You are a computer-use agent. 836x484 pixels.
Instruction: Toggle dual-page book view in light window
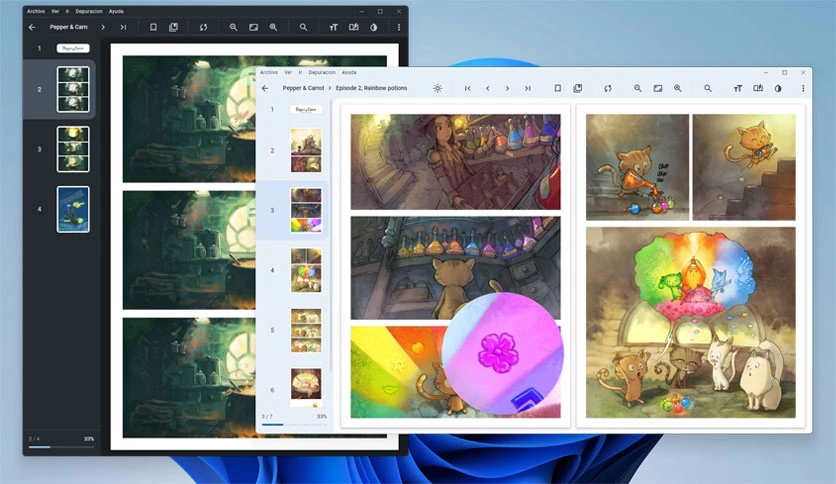tap(758, 88)
